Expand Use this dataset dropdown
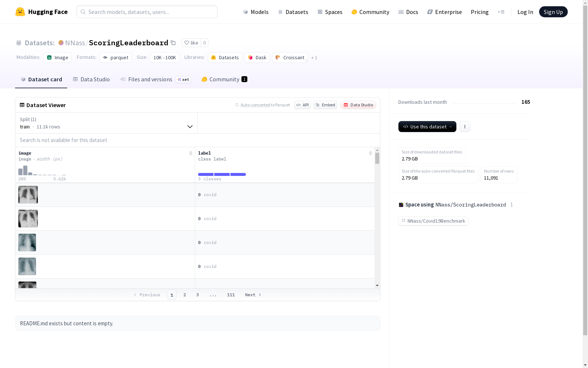 pyautogui.click(x=427, y=127)
